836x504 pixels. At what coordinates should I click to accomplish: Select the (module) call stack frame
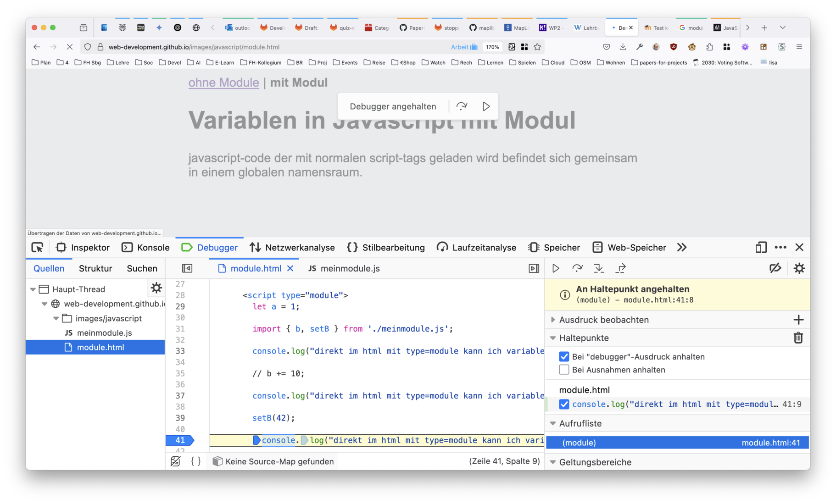pyautogui.click(x=677, y=443)
